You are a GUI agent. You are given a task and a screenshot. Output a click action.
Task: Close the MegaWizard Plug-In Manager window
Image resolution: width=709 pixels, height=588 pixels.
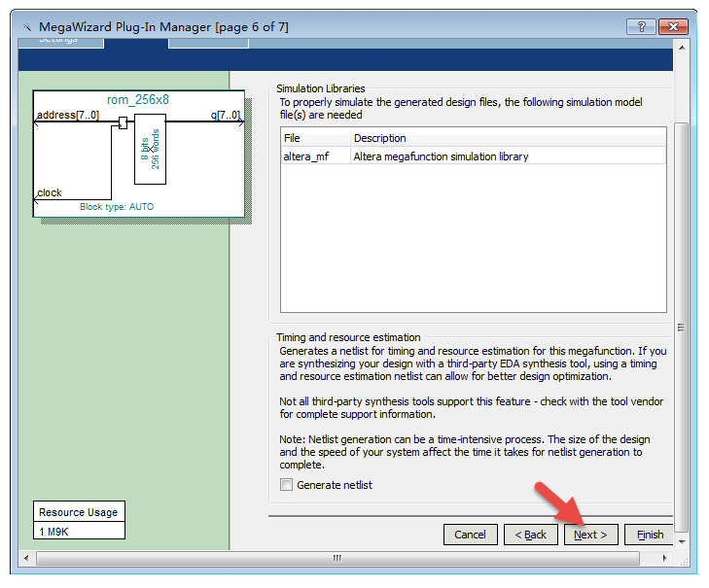point(673,26)
